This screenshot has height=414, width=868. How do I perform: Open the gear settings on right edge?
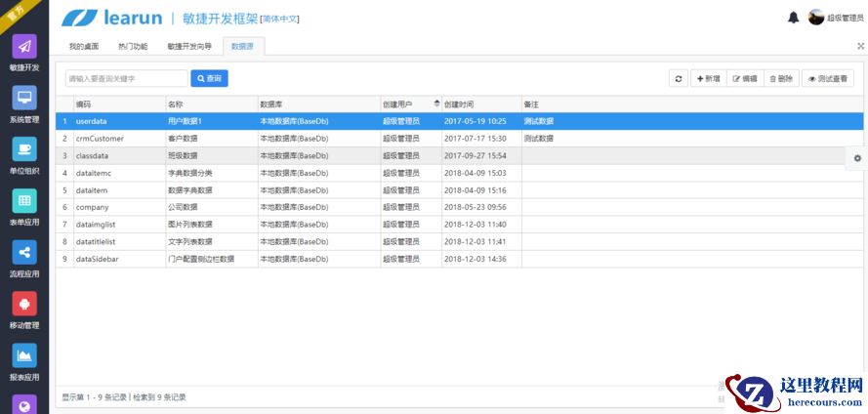(856, 158)
